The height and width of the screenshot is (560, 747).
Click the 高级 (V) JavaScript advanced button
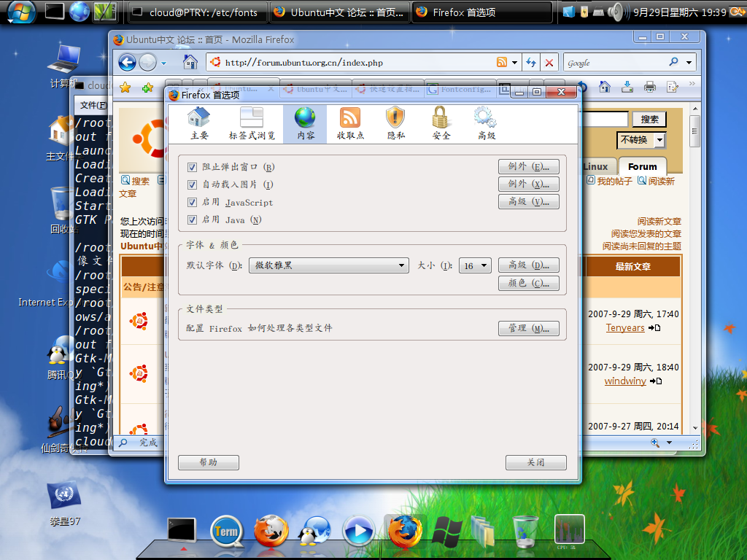pos(529,201)
